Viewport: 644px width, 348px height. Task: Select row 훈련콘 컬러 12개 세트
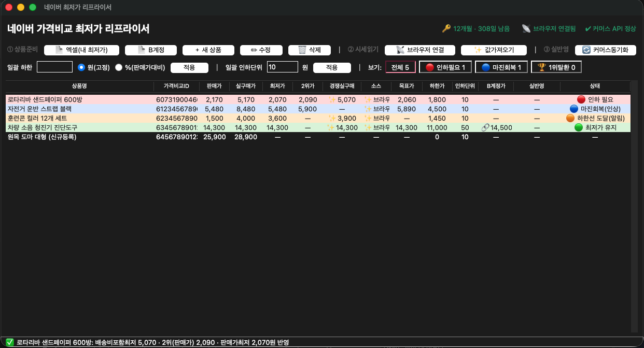pyautogui.click(x=318, y=118)
